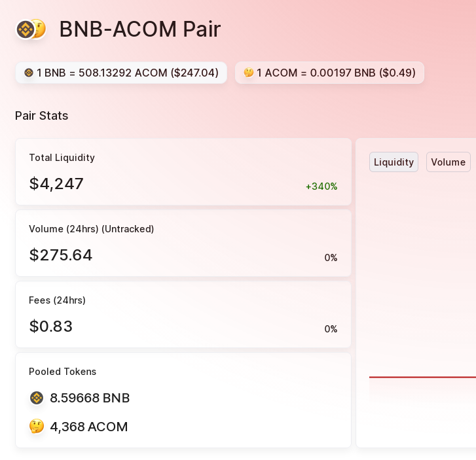Switch chart to the Volume view

(x=449, y=162)
